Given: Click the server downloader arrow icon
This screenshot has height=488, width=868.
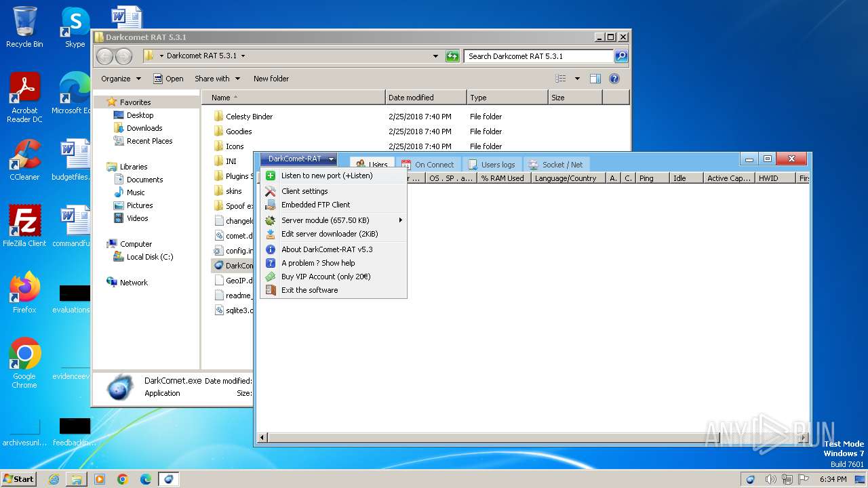Looking at the screenshot, I should (271, 234).
